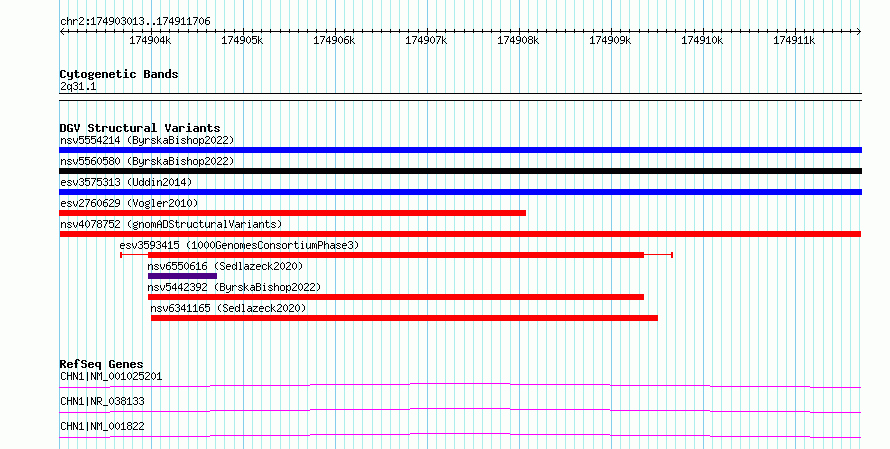Click nsv6341165 (Sedlazeck2020) label

tap(228, 308)
